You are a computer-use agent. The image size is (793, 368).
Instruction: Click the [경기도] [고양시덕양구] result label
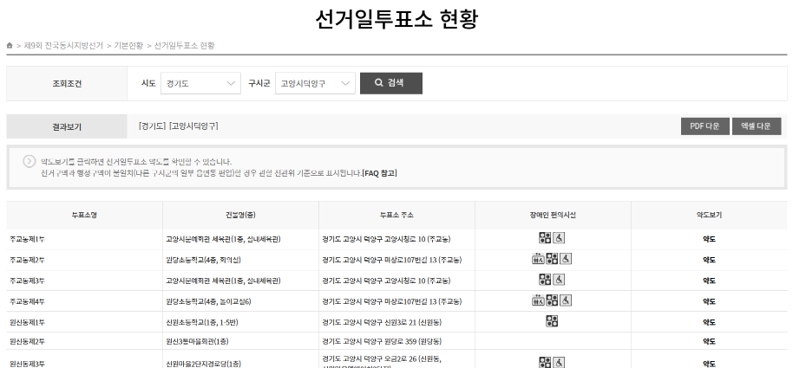(178, 126)
